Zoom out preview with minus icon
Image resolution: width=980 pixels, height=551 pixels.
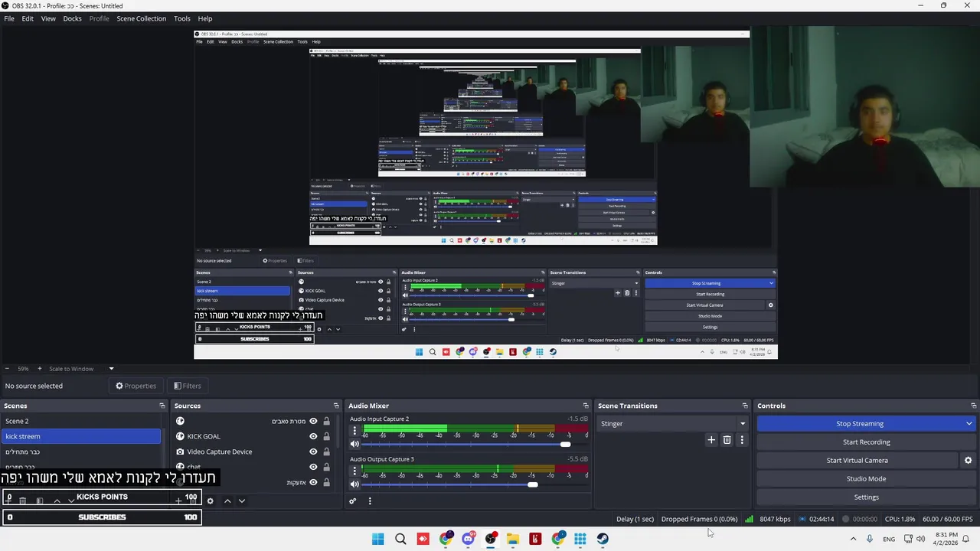tap(7, 369)
